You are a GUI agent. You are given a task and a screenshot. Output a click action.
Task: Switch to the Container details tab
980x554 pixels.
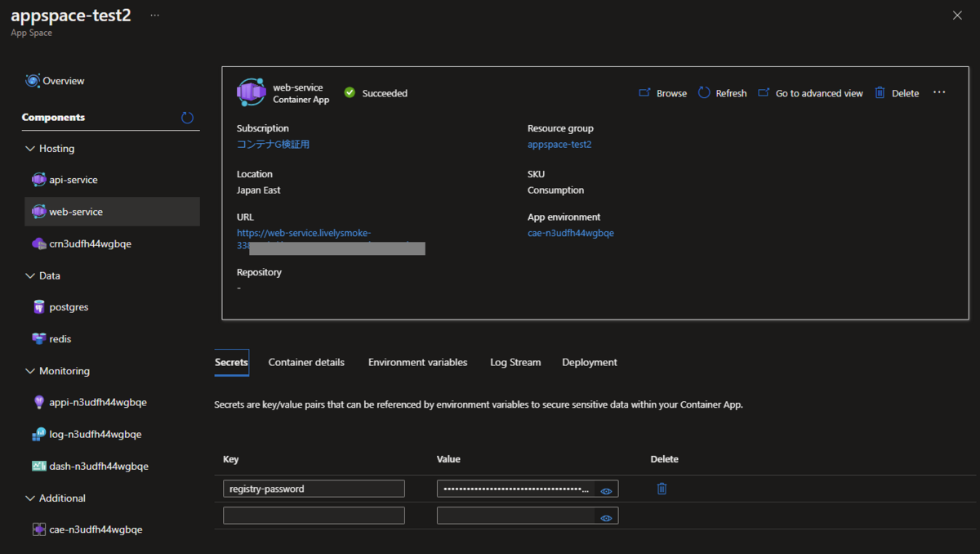(306, 362)
